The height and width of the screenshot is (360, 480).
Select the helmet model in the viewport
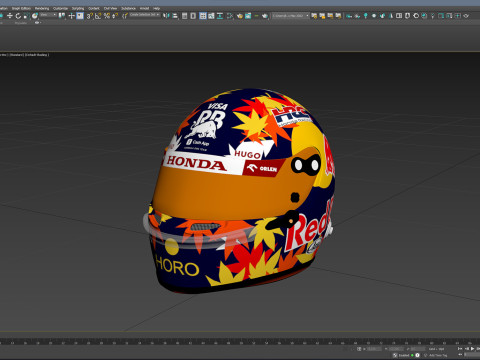[238, 192]
